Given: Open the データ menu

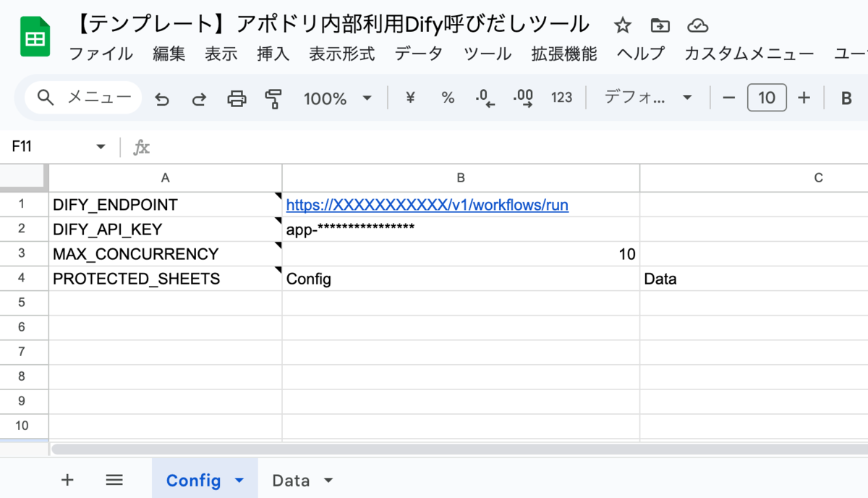Looking at the screenshot, I should point(419,54).
